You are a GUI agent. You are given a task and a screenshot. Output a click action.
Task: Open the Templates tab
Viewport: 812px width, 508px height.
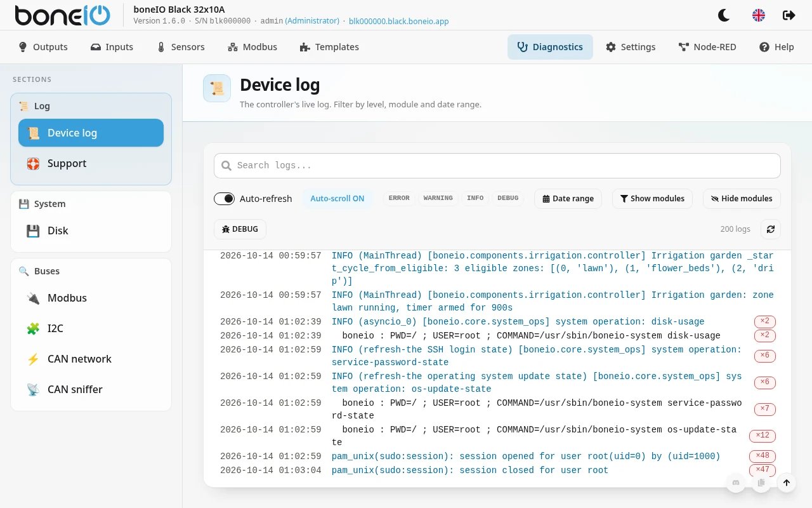click(x=329, y=47)
